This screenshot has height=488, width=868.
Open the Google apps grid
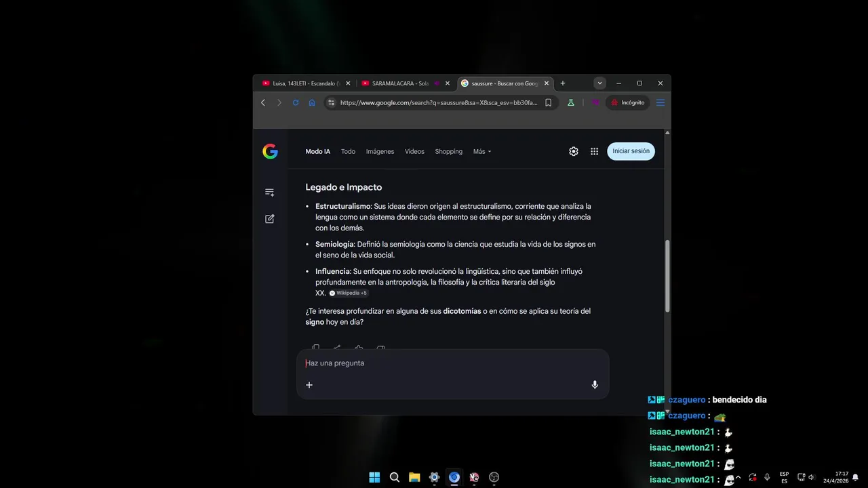tap(594, 151)
